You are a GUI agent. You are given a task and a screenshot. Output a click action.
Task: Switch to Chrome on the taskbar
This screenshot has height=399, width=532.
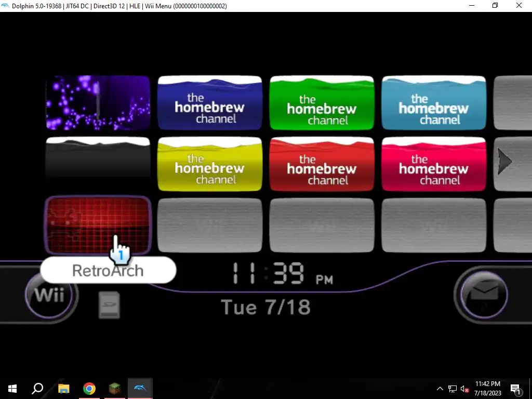89,389
